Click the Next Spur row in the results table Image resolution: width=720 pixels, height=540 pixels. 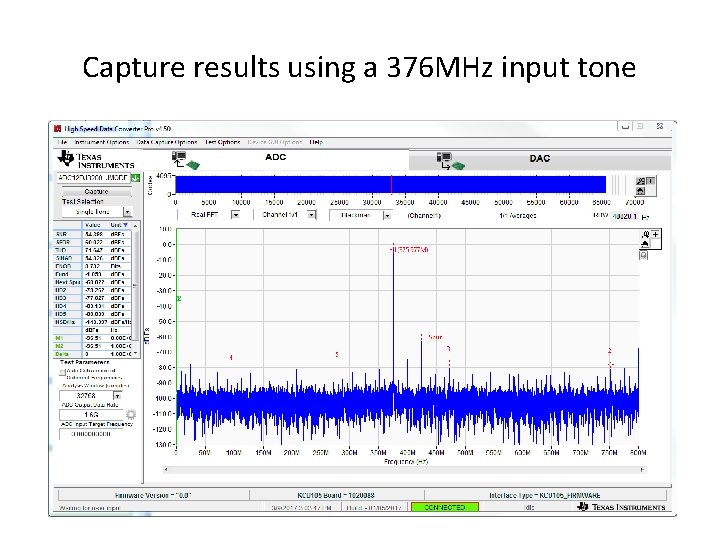[93, 282]
